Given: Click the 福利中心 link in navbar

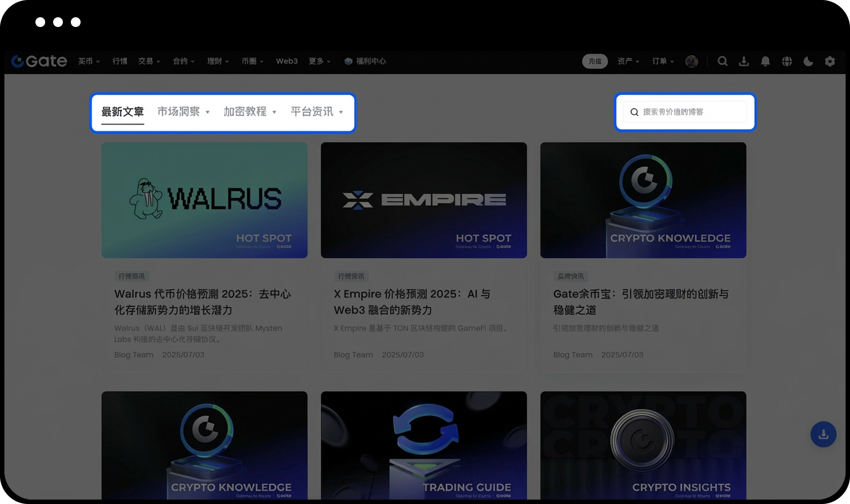Looking at the screenshot, I should pyautogui.click(x=366, y=61).
